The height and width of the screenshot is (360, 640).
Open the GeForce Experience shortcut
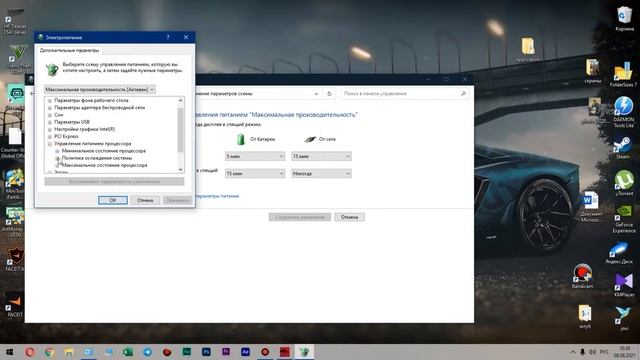(624, 219)
